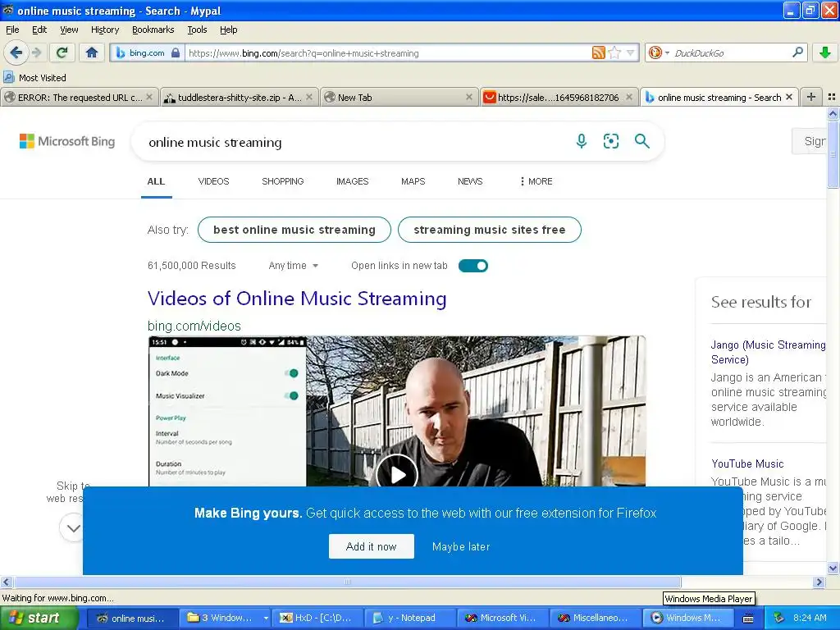840x630 pixels.
Task: Start voice search with the microphone icon
Action: 582,141
